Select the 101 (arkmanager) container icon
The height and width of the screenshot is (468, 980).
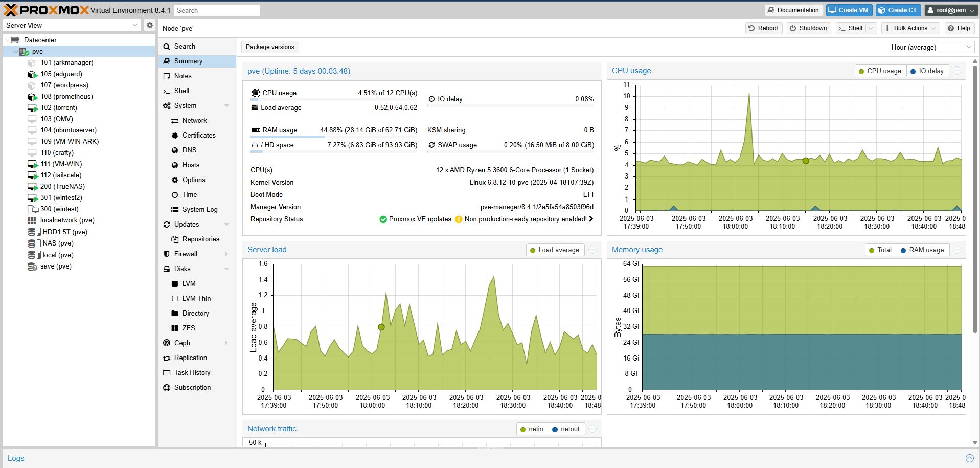pos(32,63)
